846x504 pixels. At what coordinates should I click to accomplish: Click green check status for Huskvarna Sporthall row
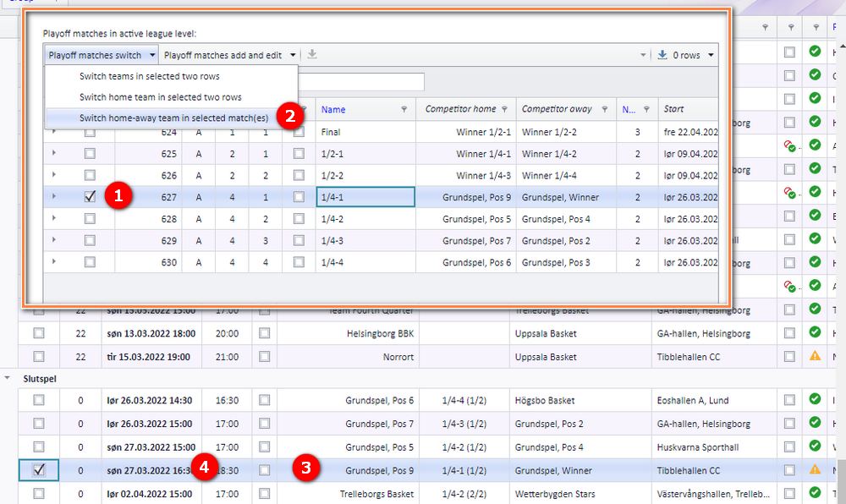[815, 446]
